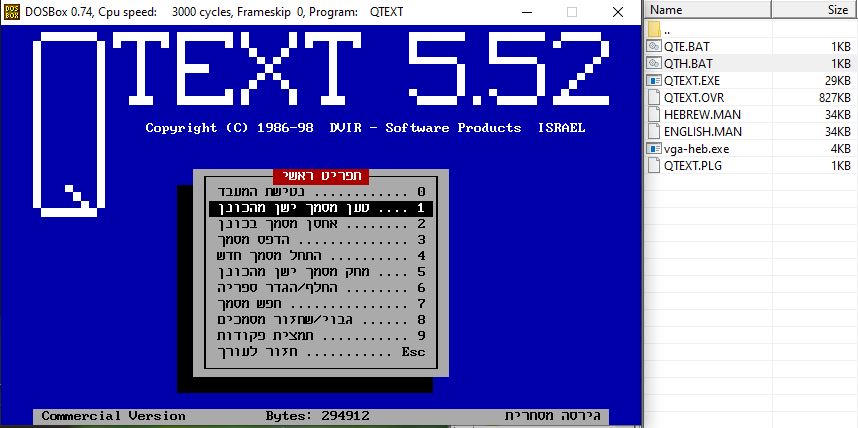
Task: Select the QTE.BAT file name
Action: click(686, 47)
